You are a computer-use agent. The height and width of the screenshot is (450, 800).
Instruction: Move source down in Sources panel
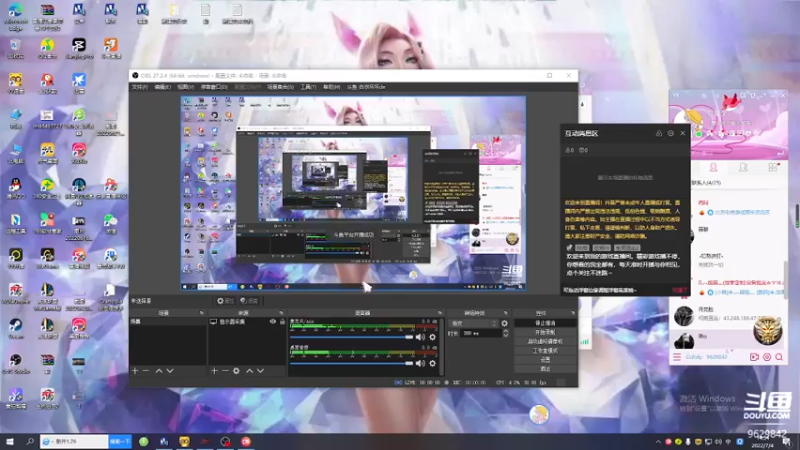click(x=260, y=371)
